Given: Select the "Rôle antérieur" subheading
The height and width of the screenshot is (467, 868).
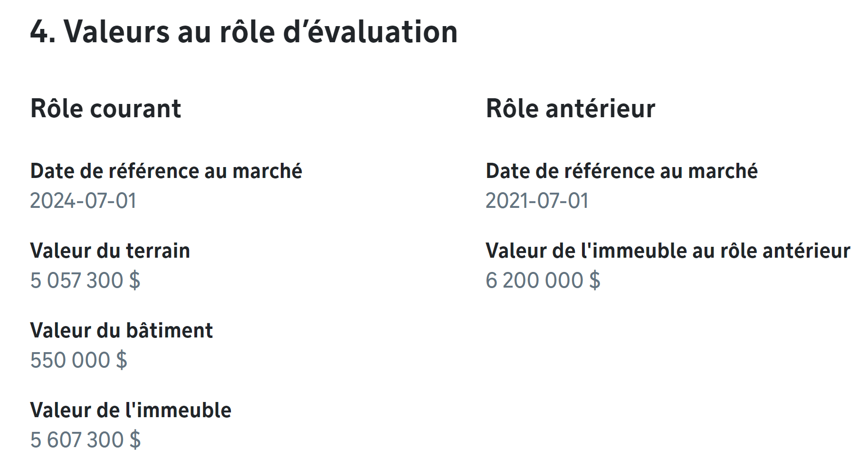Looking at the screenshot, I should click(x=570, y=109).
